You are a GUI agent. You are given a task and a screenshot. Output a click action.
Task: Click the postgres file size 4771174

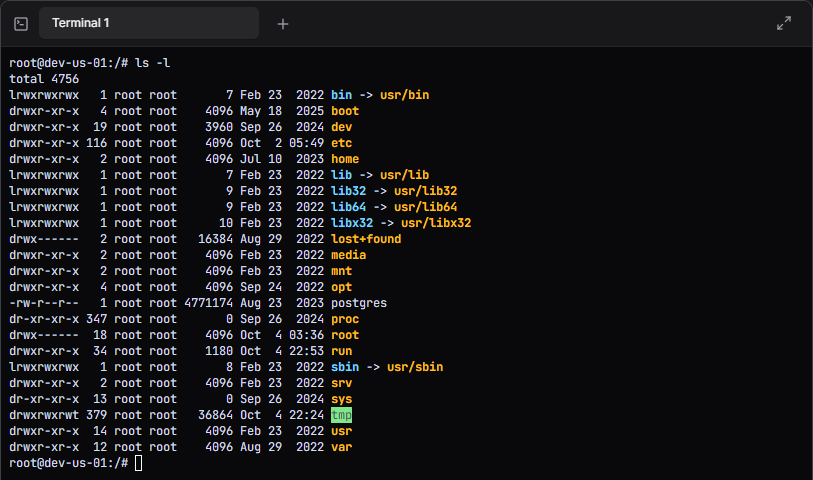pos(208,303)
